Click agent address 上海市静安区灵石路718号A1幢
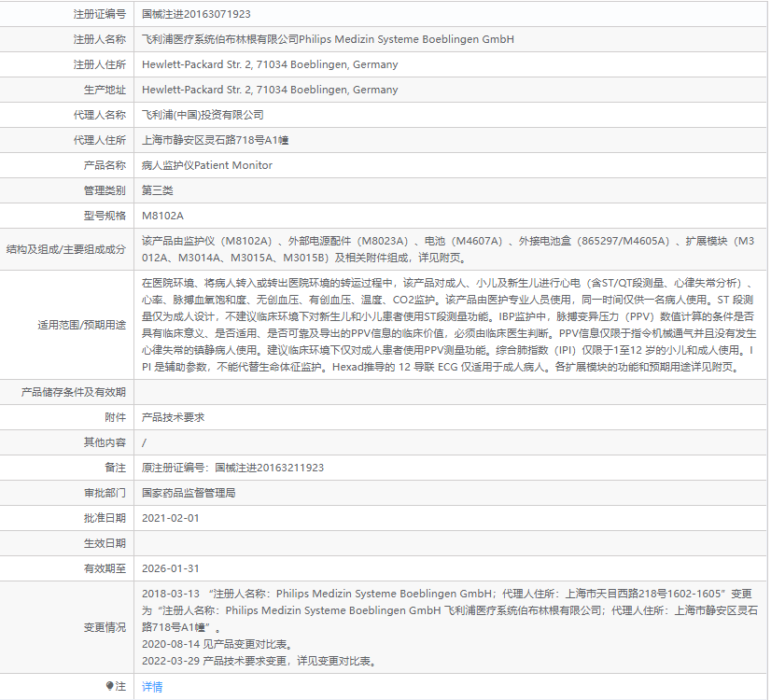 (x=215, y=140)
